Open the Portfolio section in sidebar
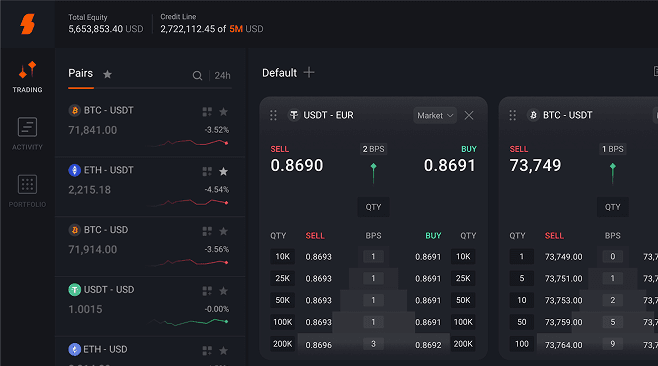This screenshot has width=658, height=366. pos(27,191)
